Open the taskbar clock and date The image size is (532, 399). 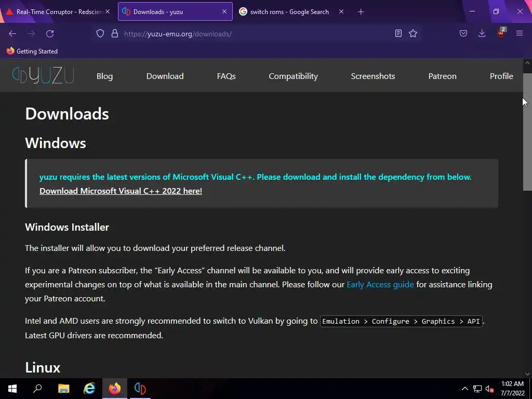(512, 389)
